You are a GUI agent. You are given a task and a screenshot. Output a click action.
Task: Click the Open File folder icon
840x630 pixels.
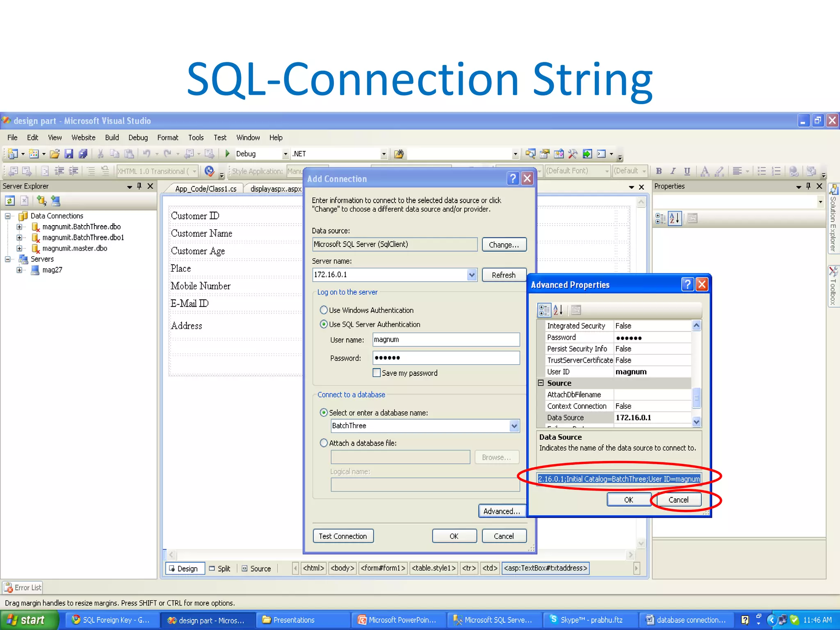[55, 154]
